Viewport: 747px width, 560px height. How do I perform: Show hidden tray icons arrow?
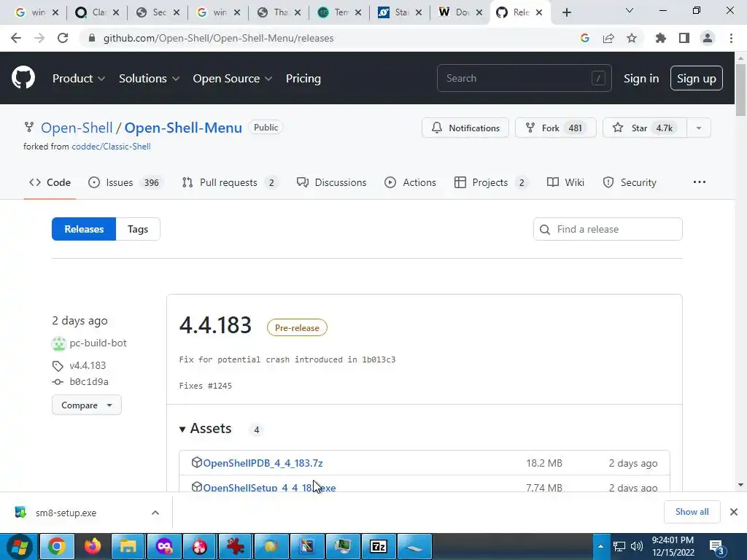point(601,546)
